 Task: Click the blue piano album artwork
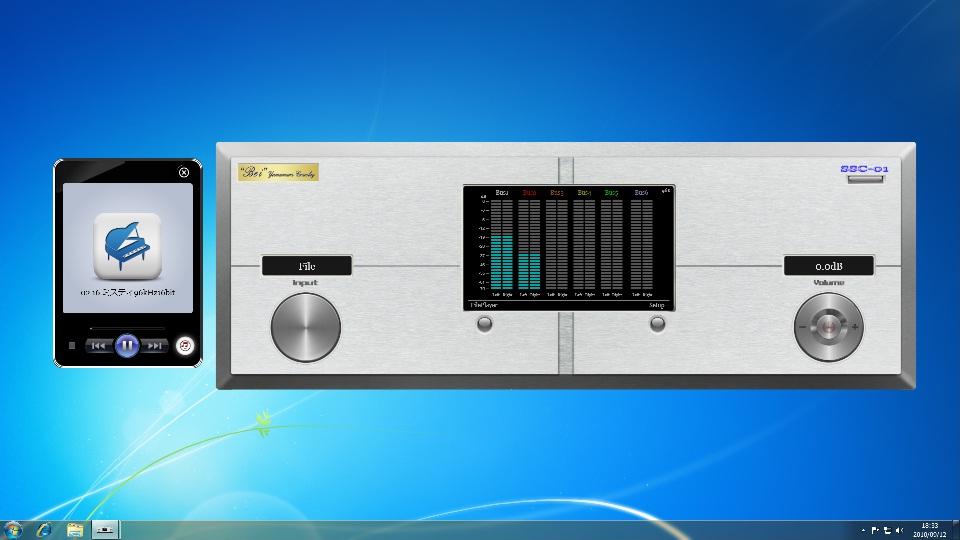(x=127, y=246)
